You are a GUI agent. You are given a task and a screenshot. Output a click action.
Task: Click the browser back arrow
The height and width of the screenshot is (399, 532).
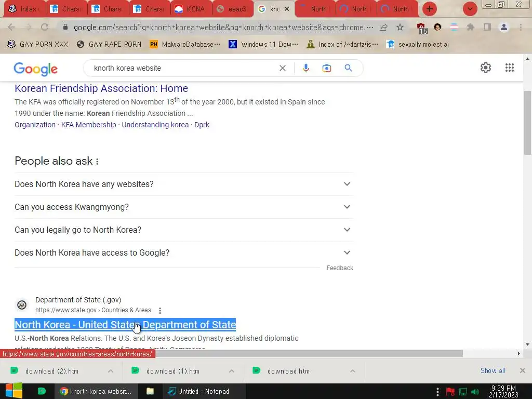11,27
